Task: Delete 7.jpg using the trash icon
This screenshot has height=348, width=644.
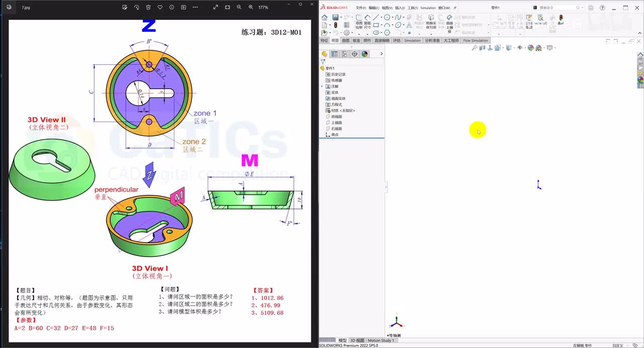Action: coord(148,8)
